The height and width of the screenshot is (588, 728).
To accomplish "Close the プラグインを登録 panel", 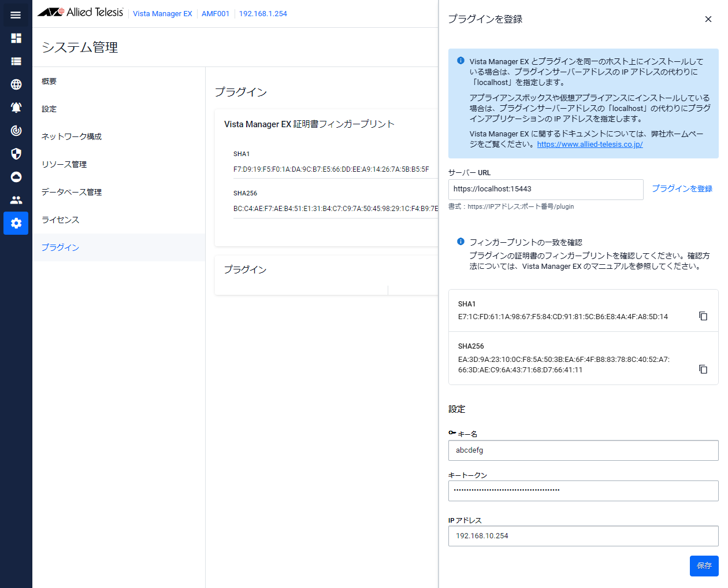I will point(708,19).
